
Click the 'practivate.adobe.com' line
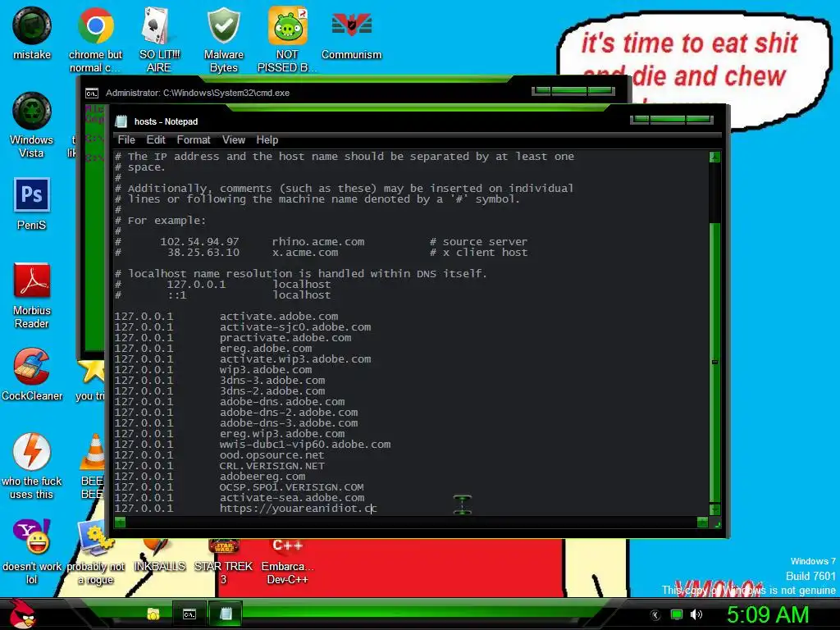click(285, 337)
